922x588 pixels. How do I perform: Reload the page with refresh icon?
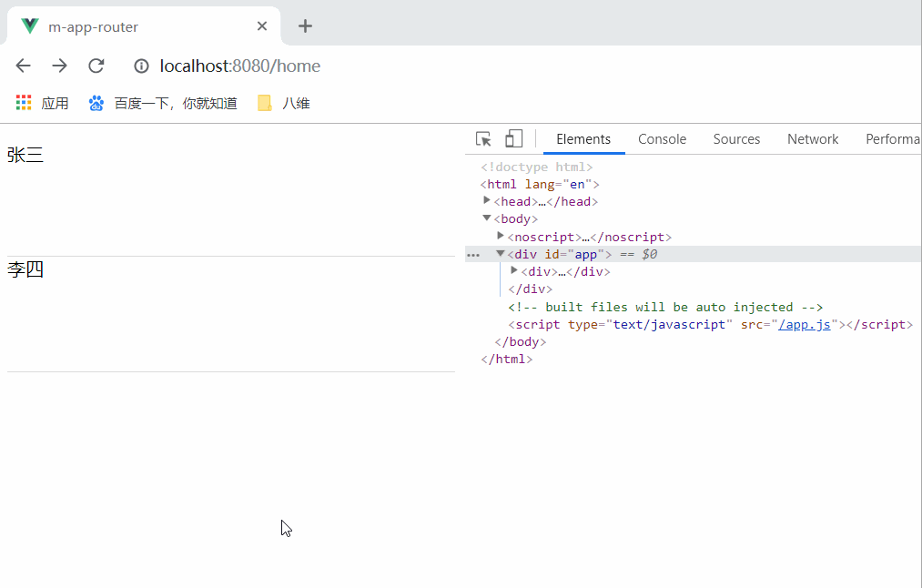pos(96,66)
